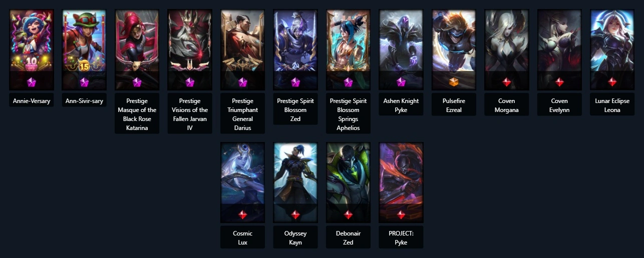Image resolution: width=644 pixels, height=258 pixels.
Task: Click the Coven Evelynn name label
Action: (559, 105)
